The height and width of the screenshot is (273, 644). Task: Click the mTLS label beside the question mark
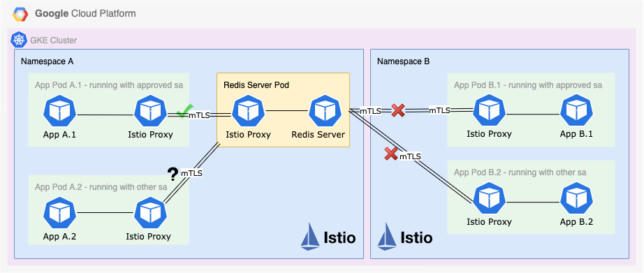192,173
